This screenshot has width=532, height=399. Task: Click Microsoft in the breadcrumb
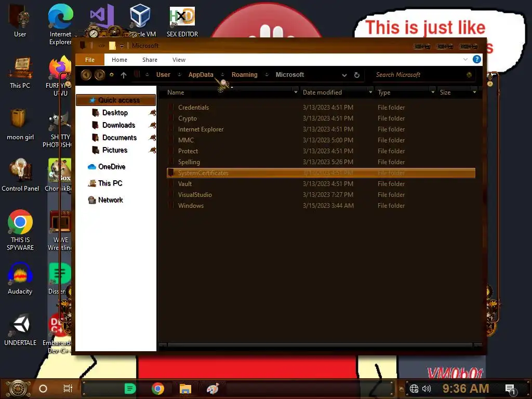290,75
